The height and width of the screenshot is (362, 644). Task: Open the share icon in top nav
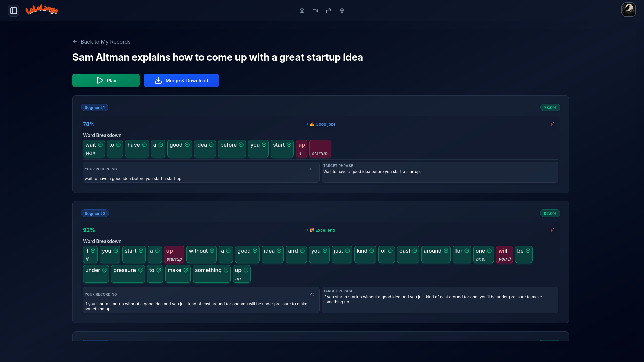(x=329, y=11)
